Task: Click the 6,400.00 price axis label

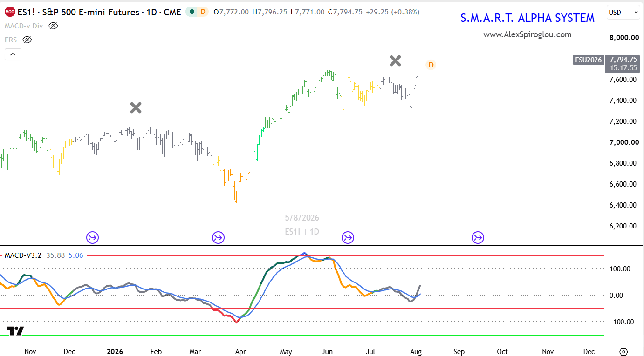Action: point(623,205)
